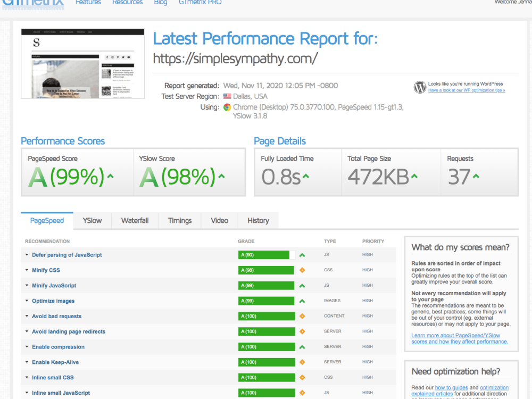Open the History tab
This screenshot has width=532, height=399.
[258, 221]
